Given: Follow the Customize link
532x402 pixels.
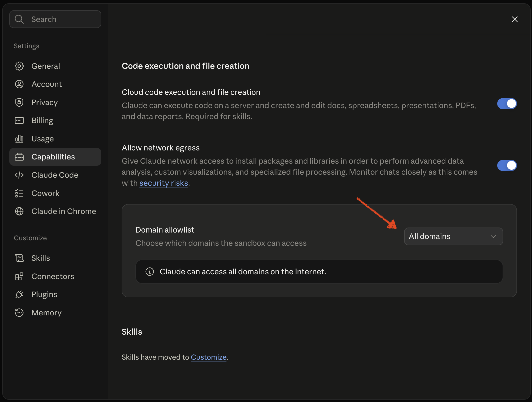Looking at the screenshot, I should (208, 357).
